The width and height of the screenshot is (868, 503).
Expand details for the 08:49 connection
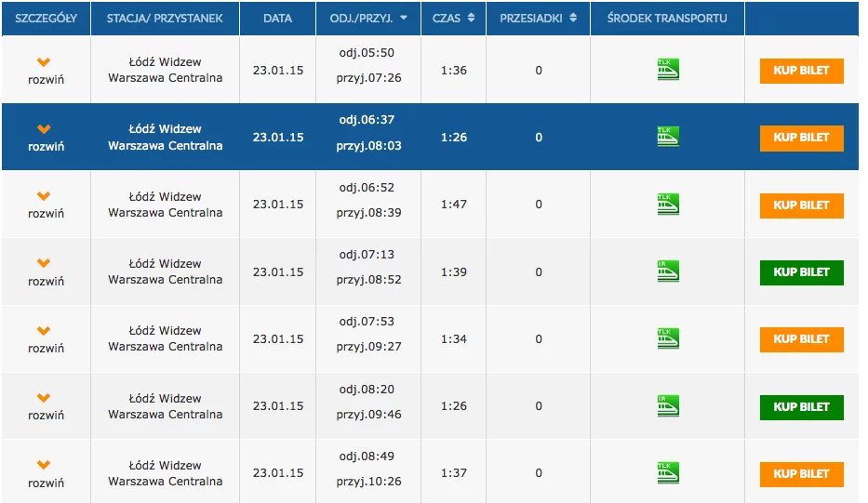(46, 474)
